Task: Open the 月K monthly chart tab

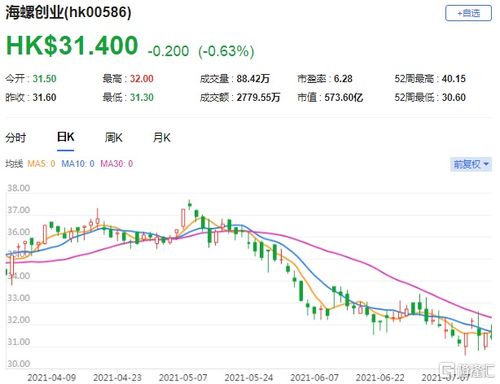Action: pyautogui.click(x=162, y=137)
